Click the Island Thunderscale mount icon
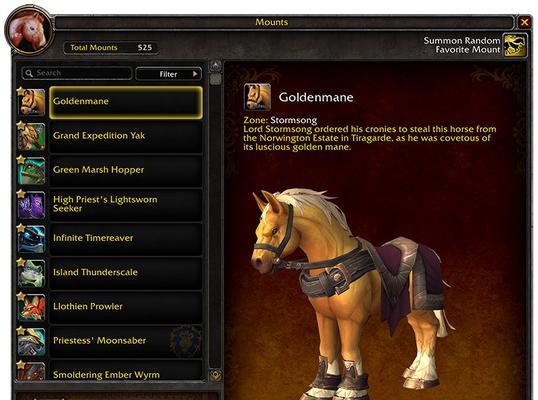Screen dimensions: 538x400 point(32,273)
